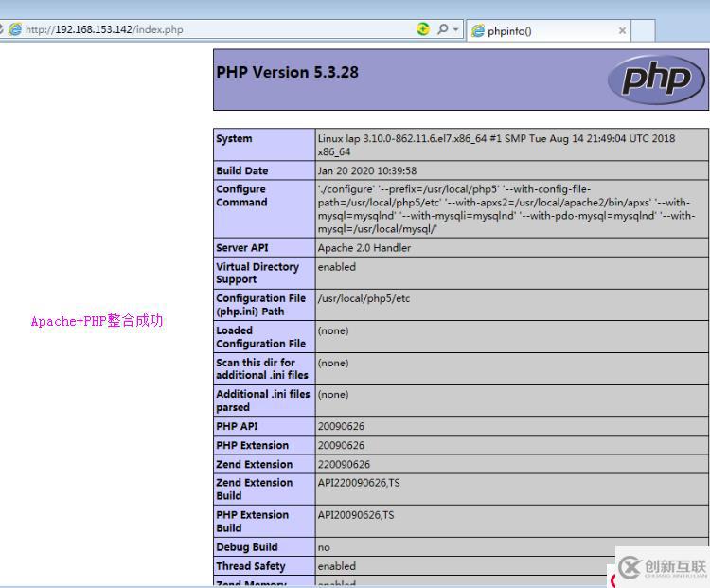710x588 pixels.
Task: Click the Build Date value Jan 20 2020
Action: click(366, 171)
